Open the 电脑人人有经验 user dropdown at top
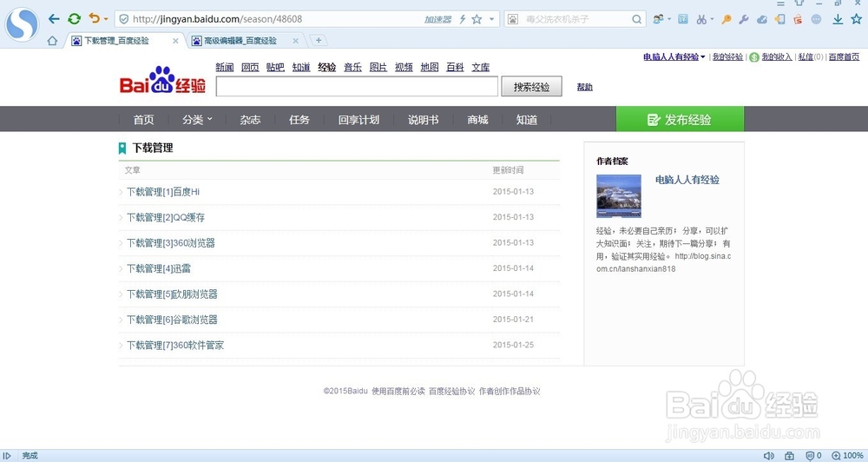Screen dimensions: 868x462 click(x=674, y=56)
